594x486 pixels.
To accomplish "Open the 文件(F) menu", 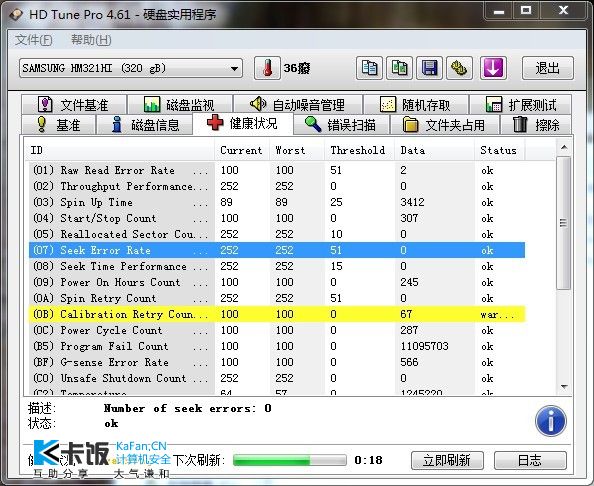I will 34,40.
